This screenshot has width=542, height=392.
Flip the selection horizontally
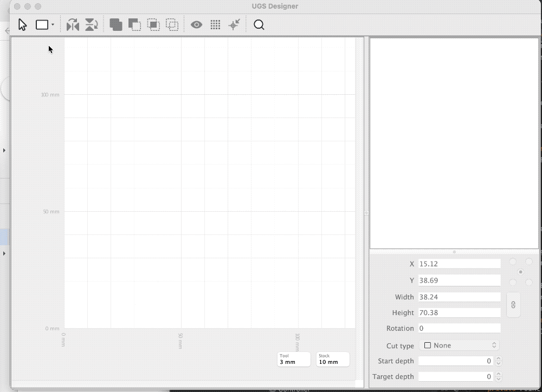pyautogui.click(x=73, y=24)
